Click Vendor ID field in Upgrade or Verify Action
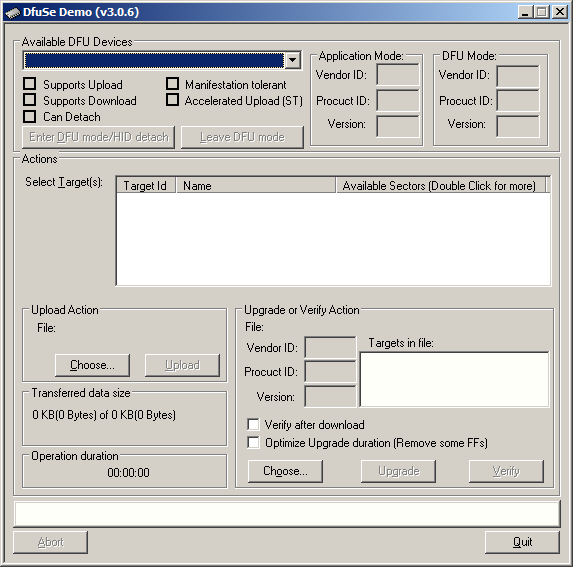 330,347
